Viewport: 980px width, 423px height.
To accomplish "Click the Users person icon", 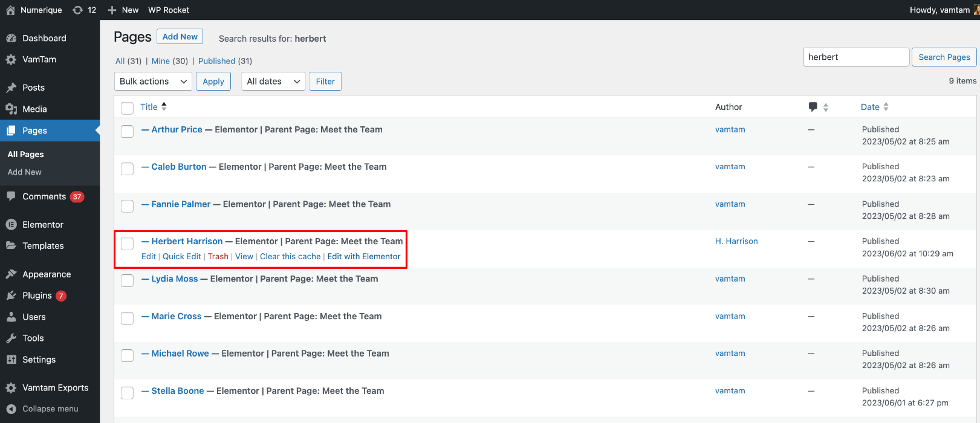I will [x=11, y=317].
